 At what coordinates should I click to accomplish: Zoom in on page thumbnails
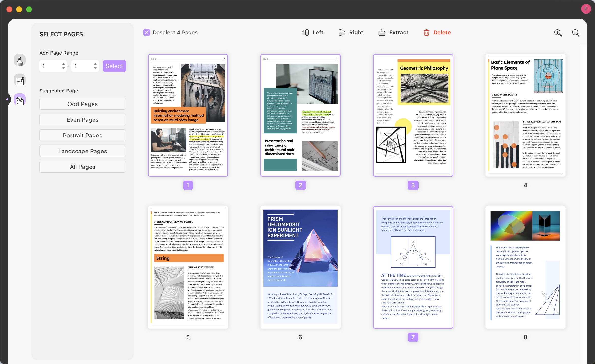558,32
